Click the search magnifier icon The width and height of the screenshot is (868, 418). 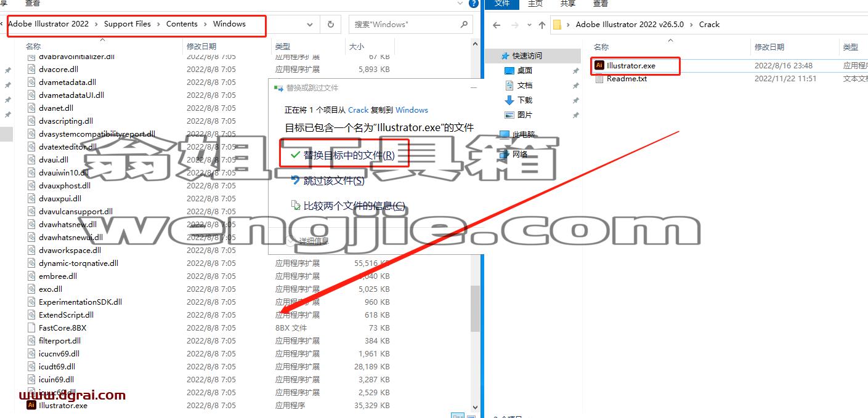tap(464, 25)
